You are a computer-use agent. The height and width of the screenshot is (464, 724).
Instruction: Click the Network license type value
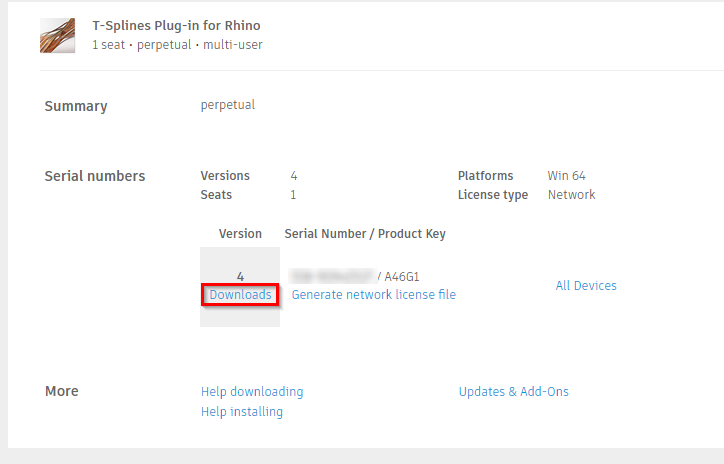[x=571, y=195]
